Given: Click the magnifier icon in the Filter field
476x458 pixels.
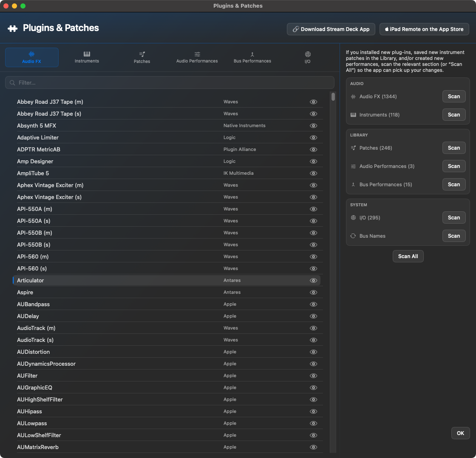Looking at the screenshot, I should click(12, 82).
